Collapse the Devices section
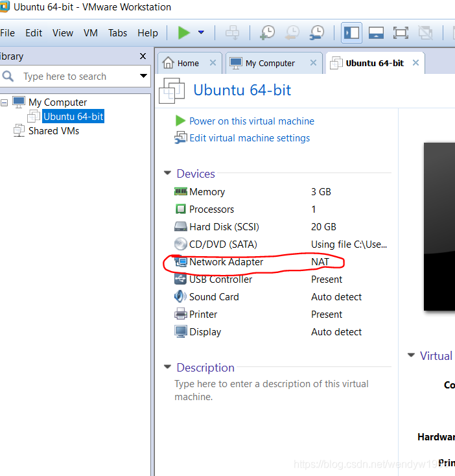This screenshot has width=455, height=476. click(x=167, y=173)
